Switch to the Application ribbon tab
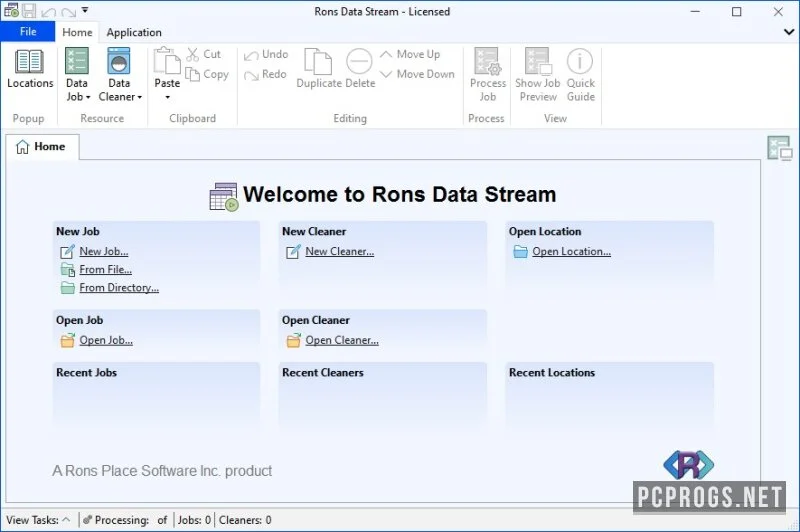 tap(134, 32)
